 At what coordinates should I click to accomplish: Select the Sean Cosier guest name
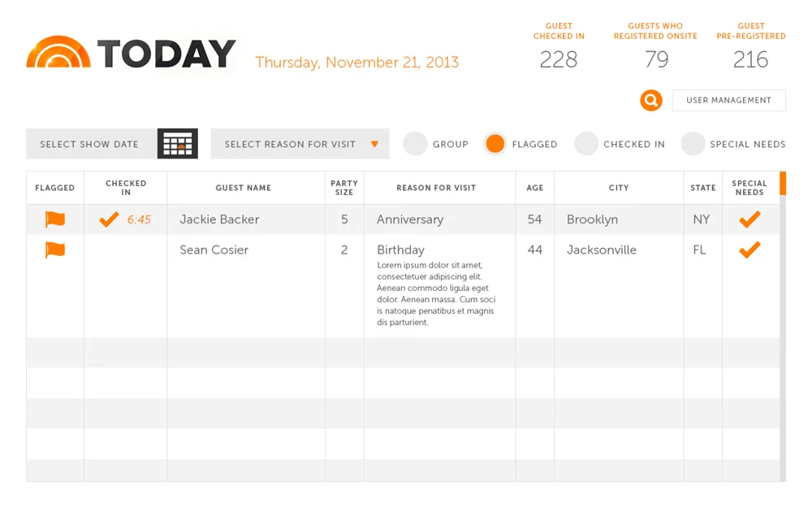[x=214, y=250]
